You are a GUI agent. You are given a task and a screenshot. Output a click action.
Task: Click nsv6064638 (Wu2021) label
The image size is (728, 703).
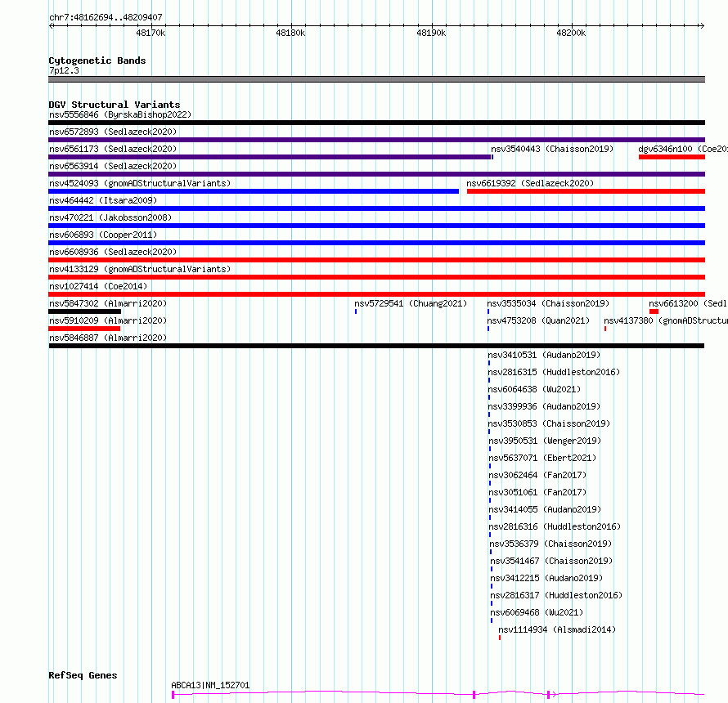(534, 389)
